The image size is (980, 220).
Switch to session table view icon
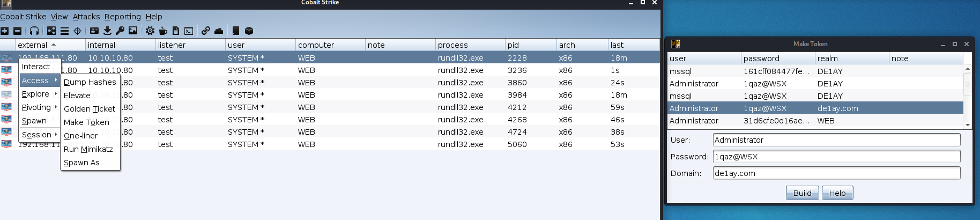pos(64,31)
